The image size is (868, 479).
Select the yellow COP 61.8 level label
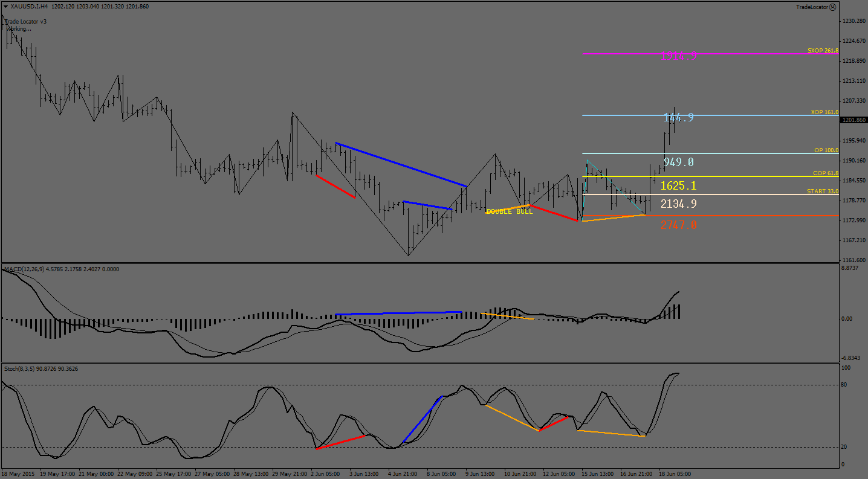tap(825, 173)
